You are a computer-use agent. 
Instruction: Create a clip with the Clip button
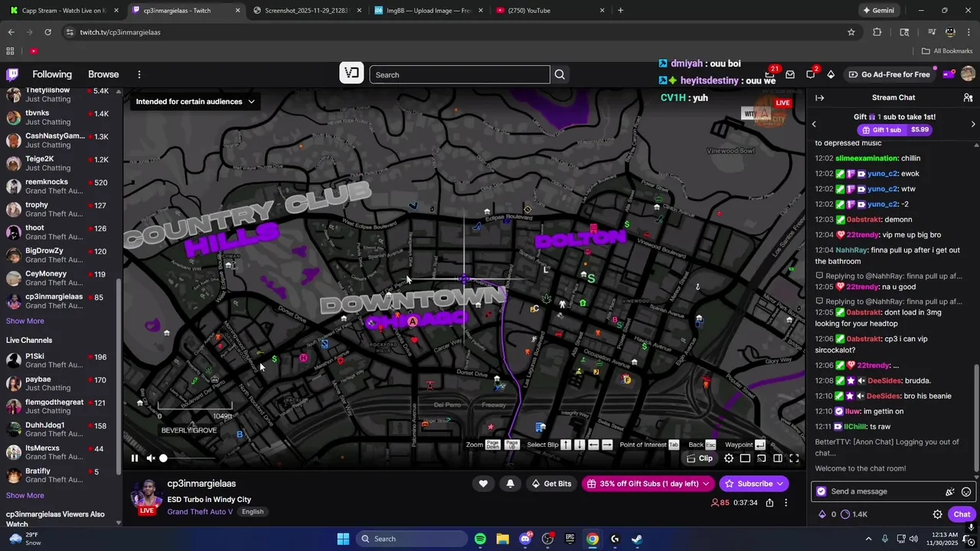700,458
